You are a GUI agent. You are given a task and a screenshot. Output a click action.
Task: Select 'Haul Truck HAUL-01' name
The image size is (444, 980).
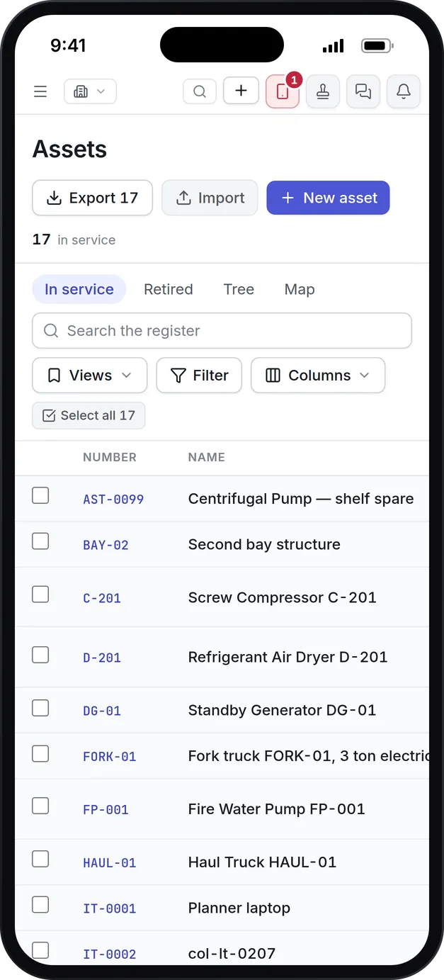262,862
